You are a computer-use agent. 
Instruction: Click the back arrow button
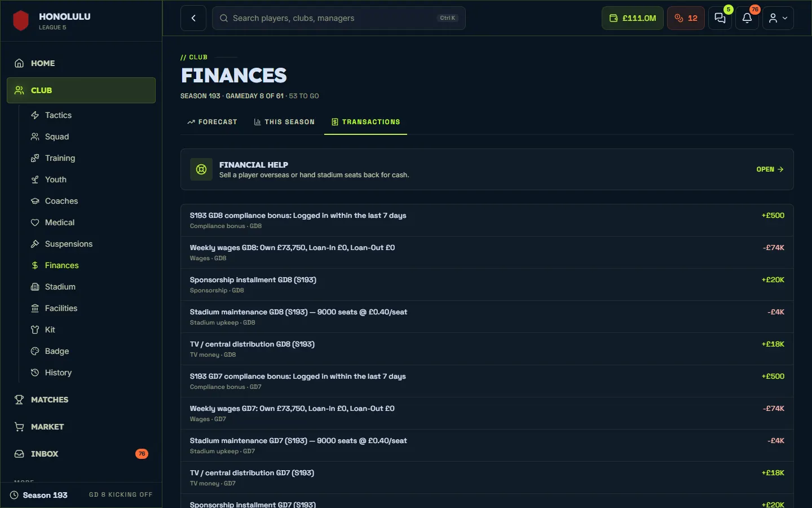click(x=193, y=18)
